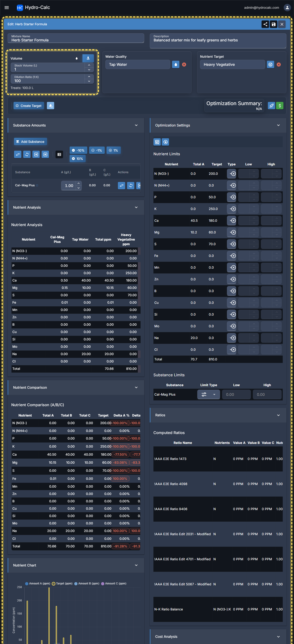Screen dimensions: 294x644
Task: Toggle the Target (ppm) chart legend
Action: coord(62,584)
